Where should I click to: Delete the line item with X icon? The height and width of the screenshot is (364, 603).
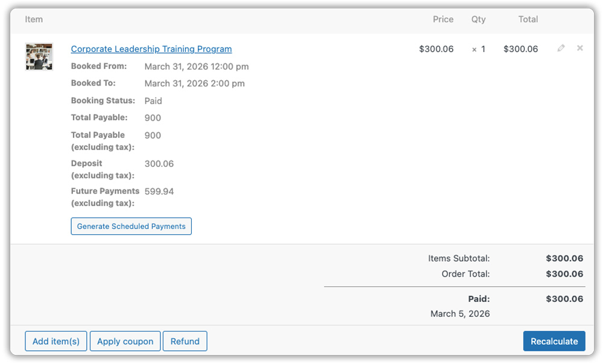click(580, 48)
